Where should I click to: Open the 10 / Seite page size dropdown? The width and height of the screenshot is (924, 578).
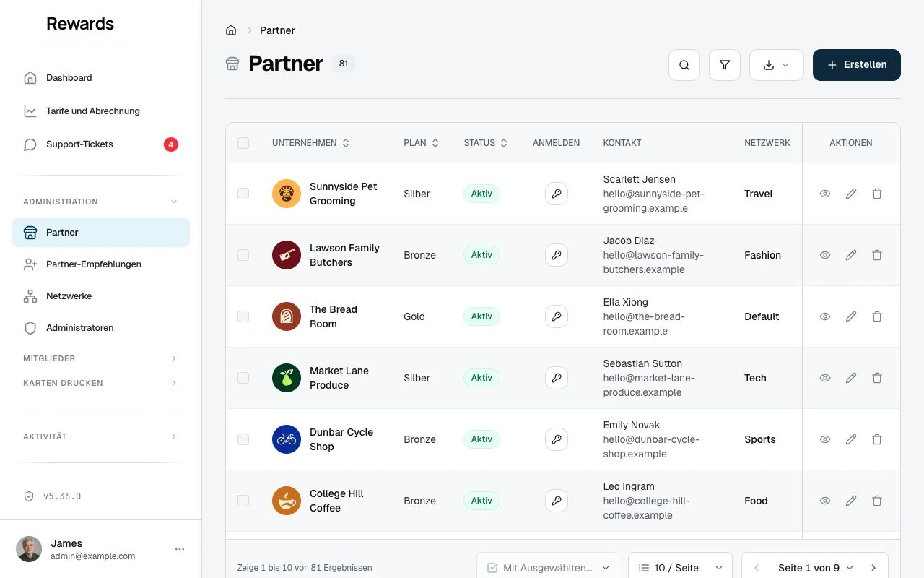[680, 568]
